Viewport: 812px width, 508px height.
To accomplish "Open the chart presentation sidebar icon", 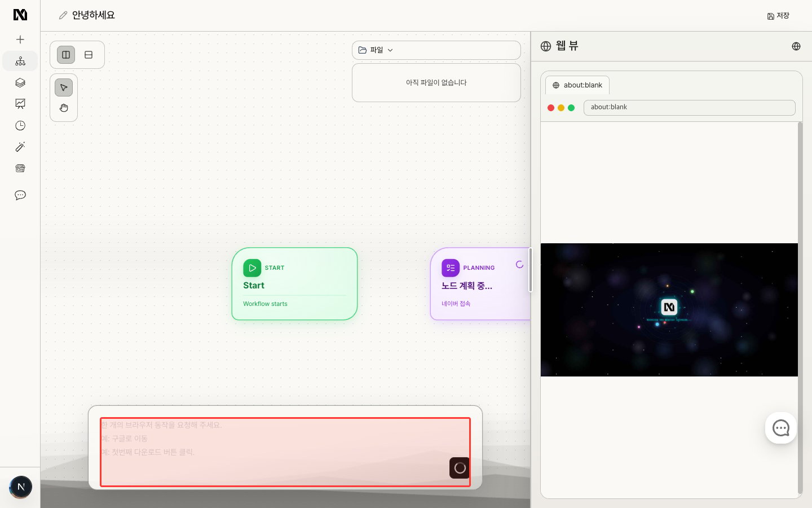I will click(x=20, y=104).
